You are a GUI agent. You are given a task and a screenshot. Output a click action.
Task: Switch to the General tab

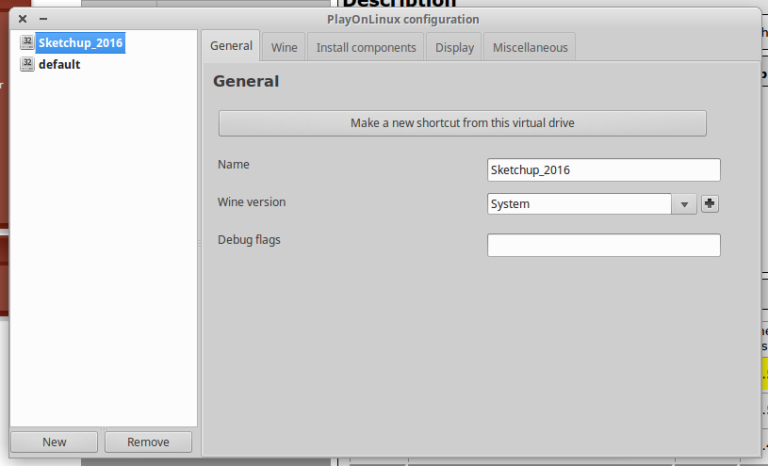click(231, 46)
